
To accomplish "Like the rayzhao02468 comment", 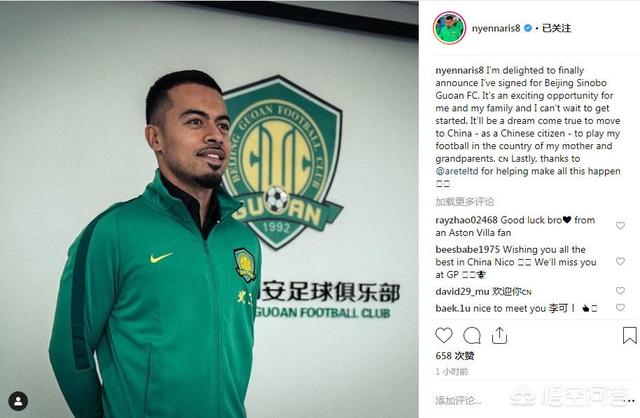I will (x=620, y=225).
